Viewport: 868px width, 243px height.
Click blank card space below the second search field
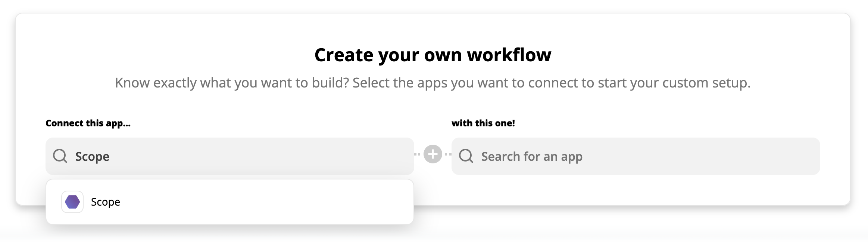tap(636, 190)
